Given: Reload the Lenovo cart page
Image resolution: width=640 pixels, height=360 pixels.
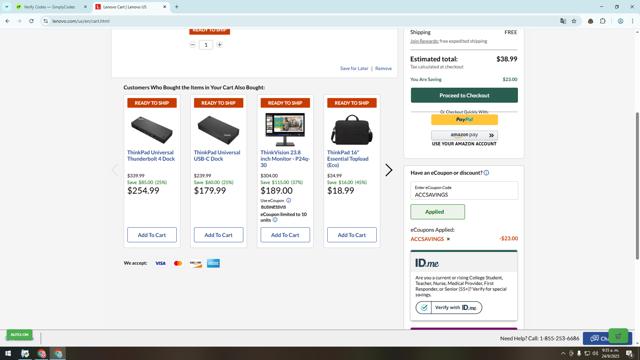Looking at the screenshot, I should tap(31, 21).
